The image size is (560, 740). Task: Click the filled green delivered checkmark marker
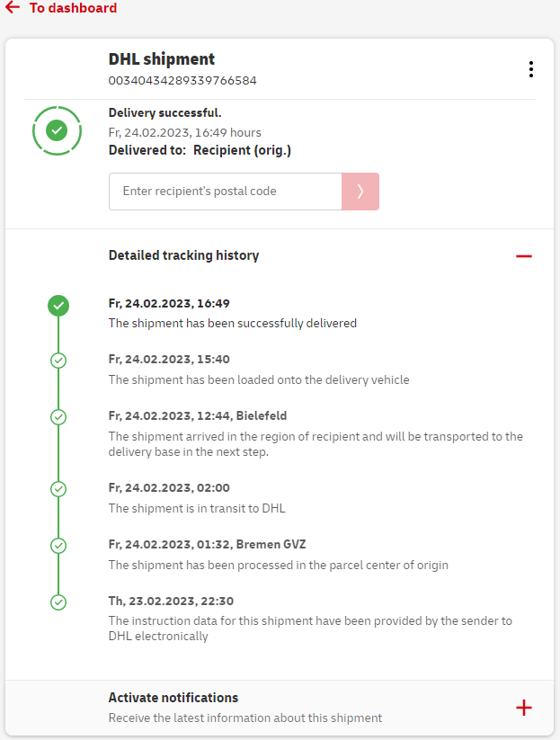pyautogui.click(x=58, y=306)
